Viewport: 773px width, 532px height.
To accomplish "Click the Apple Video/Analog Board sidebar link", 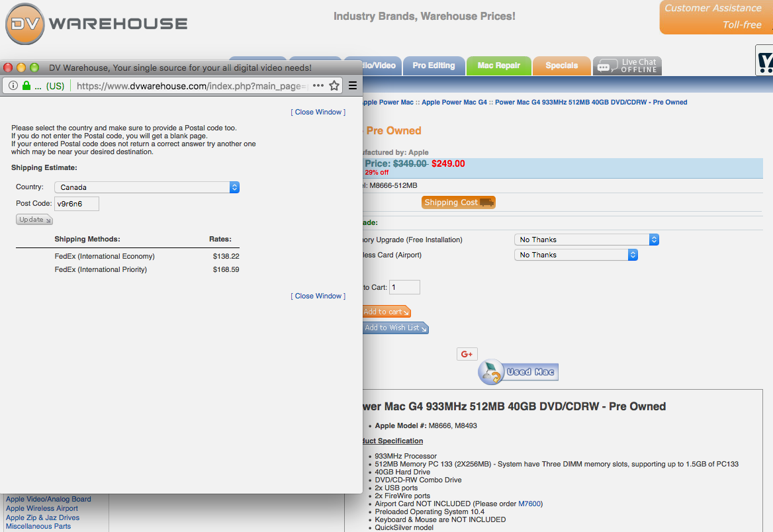I will pos(48,499).
